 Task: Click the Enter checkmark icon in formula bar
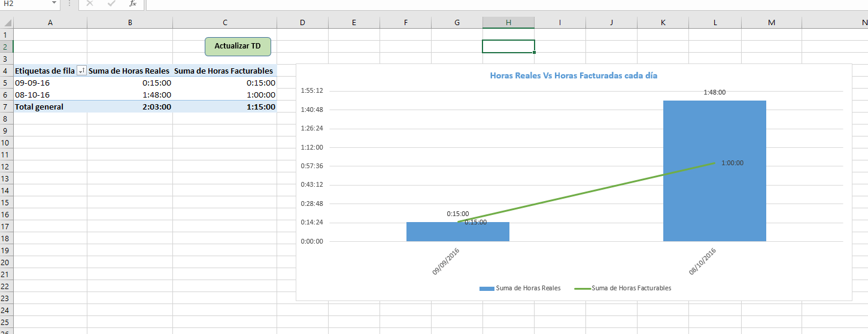click(111, 4)
